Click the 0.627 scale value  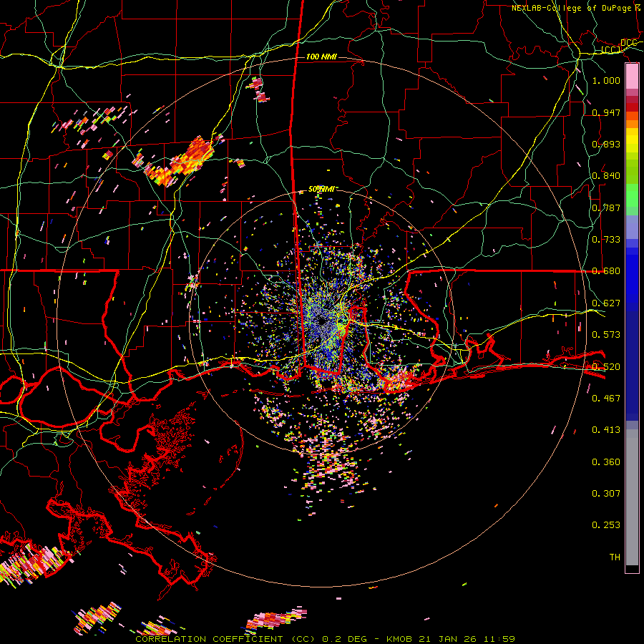click(606, 303)
